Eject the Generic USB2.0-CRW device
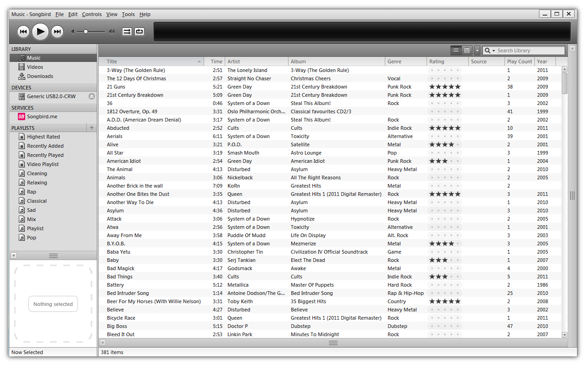The image size is (588, 366). pos(92,96)
